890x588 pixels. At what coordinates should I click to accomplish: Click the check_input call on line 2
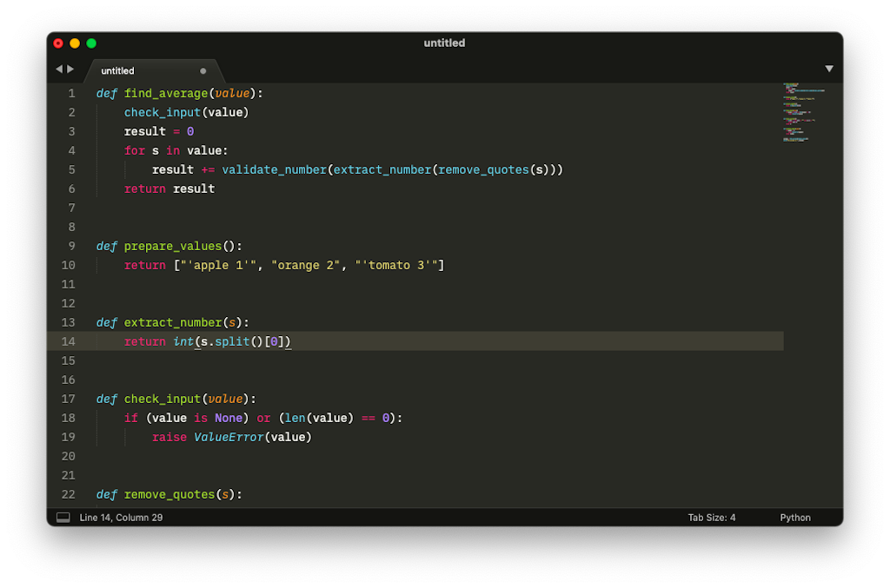(x=162, y=112)
